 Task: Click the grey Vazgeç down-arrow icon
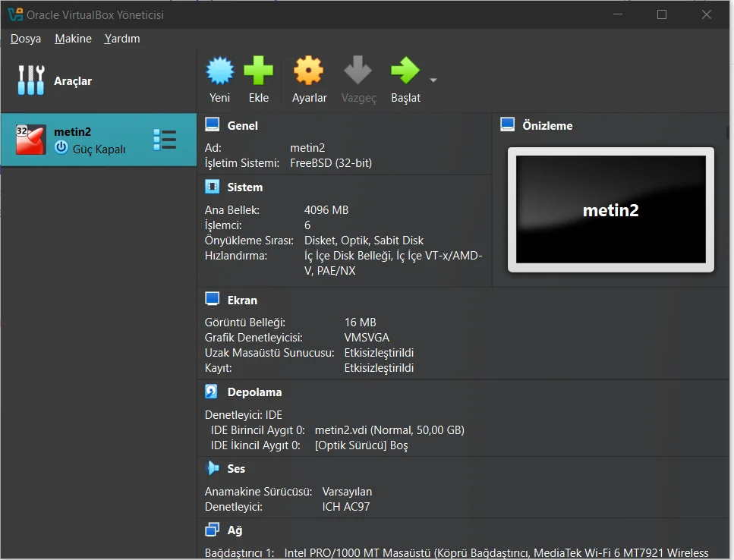click(x=358, y=71)
